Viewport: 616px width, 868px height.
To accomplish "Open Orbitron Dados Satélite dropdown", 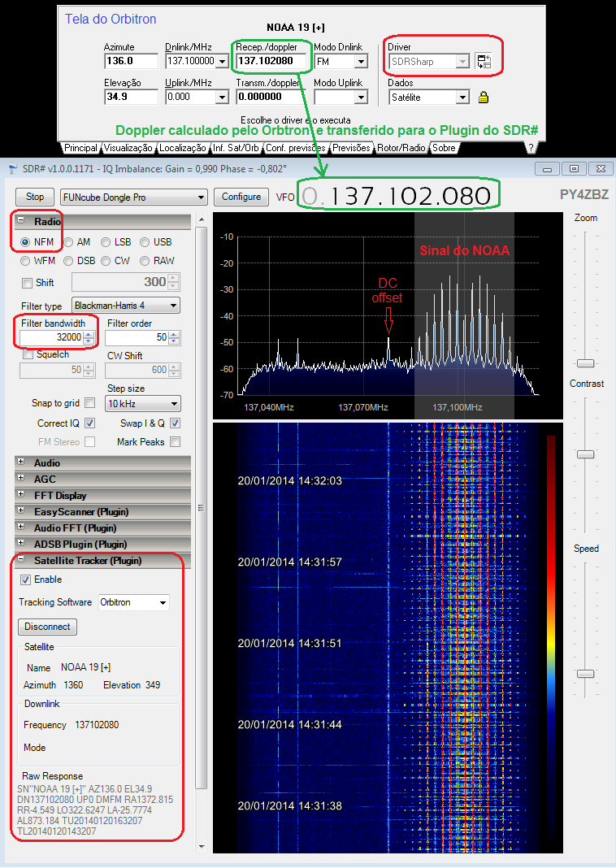I will [x=462, y=98].
